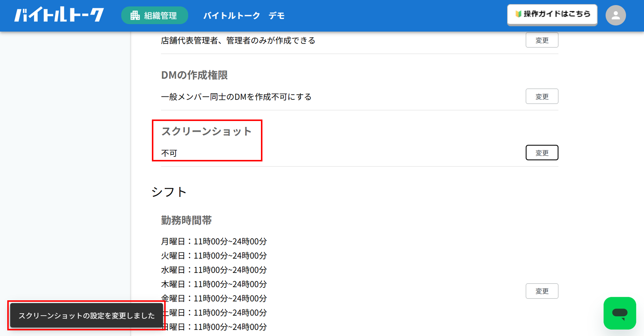
Task: Click 変更 for スクリーンショット setting
Action: click(542, 153)
